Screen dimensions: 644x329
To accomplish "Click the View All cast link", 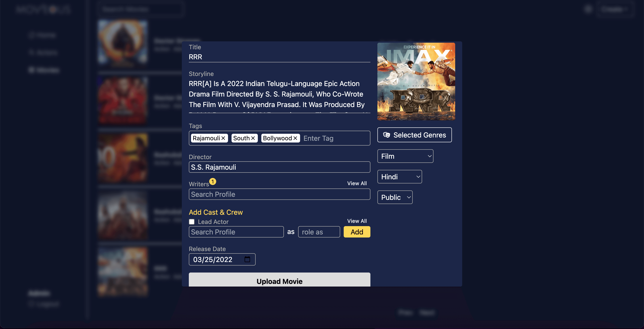I will (357, 221).
